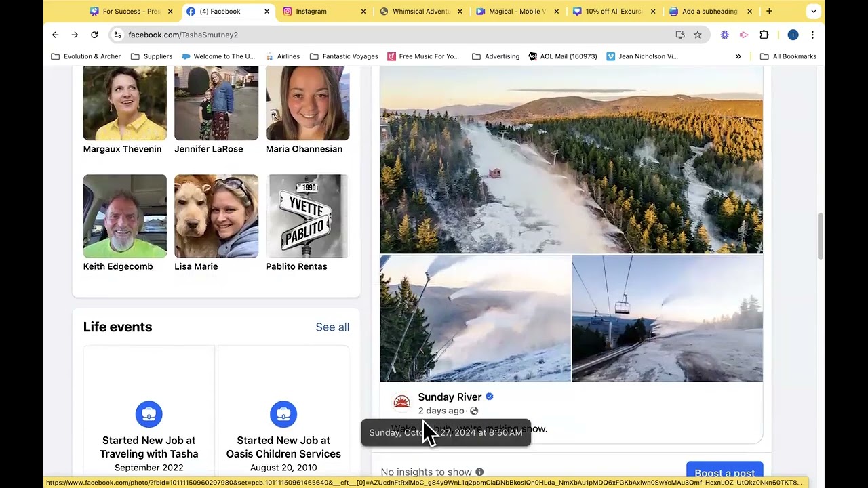This screenshot has width=868, height=488.
Task: Click the page vertical scrollbar thumb
Action: click(x=820, y=235)
